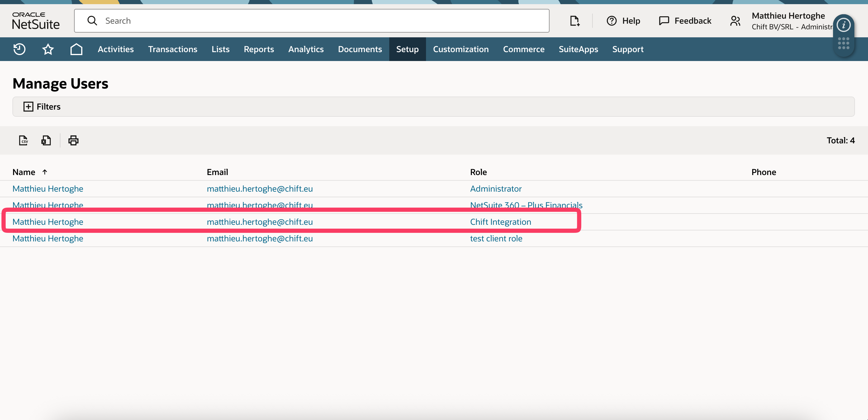
Task: Click the Help question mark icon
Action: tap(611, 21)
